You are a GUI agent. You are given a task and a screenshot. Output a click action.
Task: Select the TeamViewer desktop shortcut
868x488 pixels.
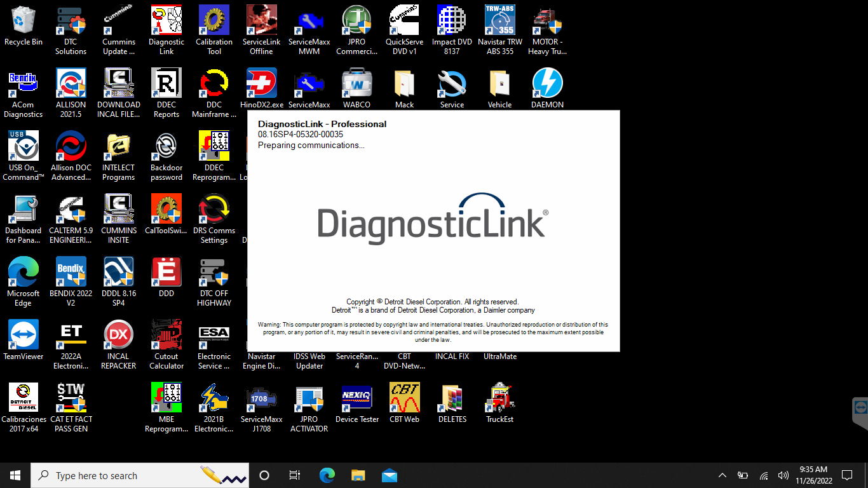[x=24, y=335]
